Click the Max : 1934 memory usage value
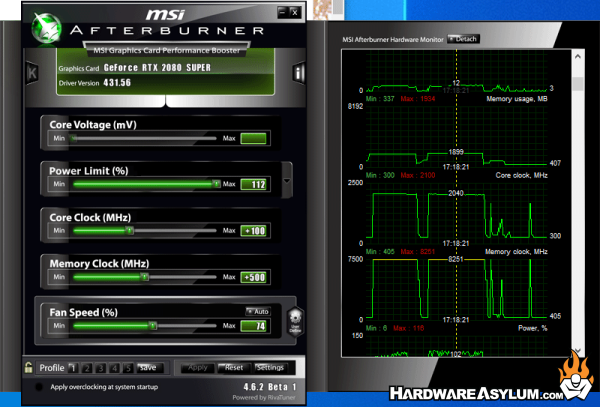This screenshot has height=407, width=600. pyautogui.click(x=418, y=99)
